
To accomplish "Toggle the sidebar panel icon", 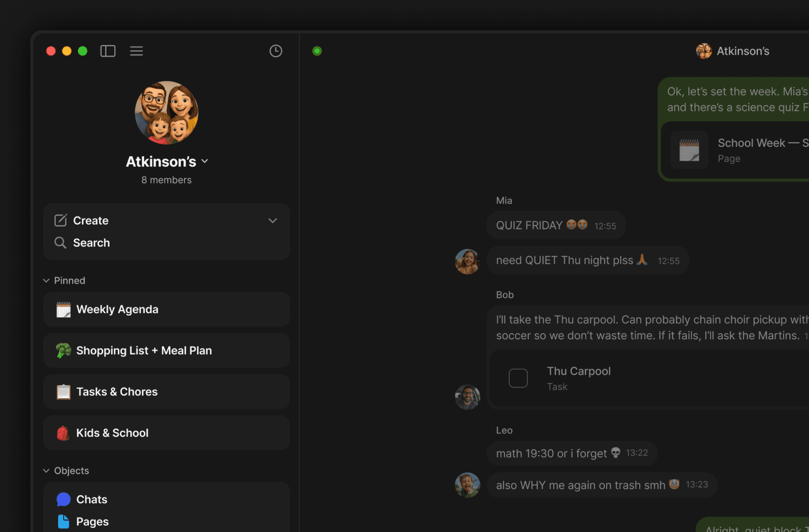I will (x=108, y=51).
